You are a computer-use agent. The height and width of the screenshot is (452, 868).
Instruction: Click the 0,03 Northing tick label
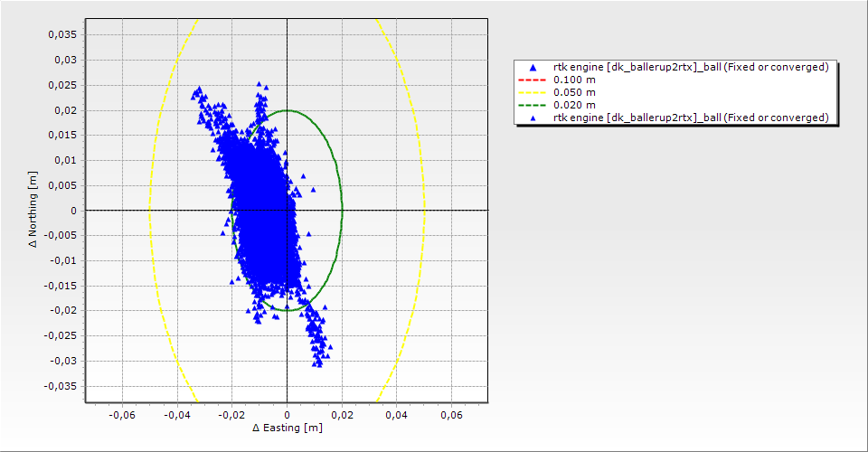click(x=65, y=60)
